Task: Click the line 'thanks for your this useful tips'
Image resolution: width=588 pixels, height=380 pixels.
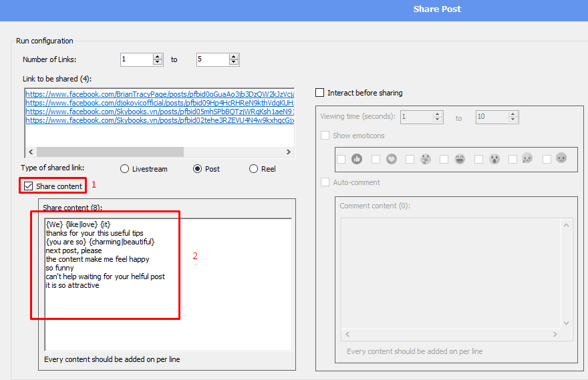Action: (x=94, y=233)
